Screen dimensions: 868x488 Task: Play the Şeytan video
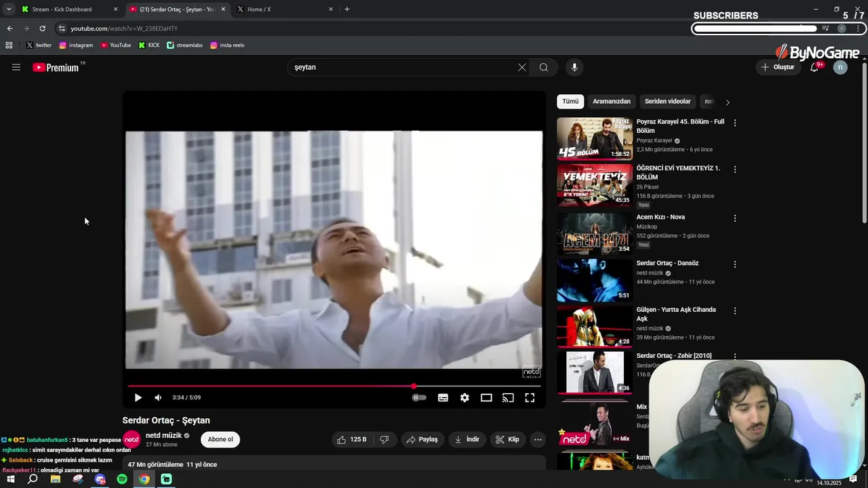tap(138, 398)
